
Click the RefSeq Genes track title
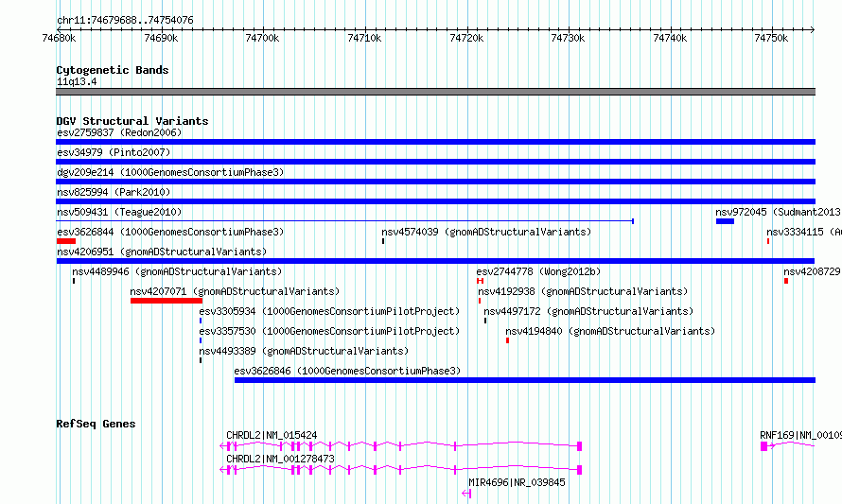click(96, 424)
